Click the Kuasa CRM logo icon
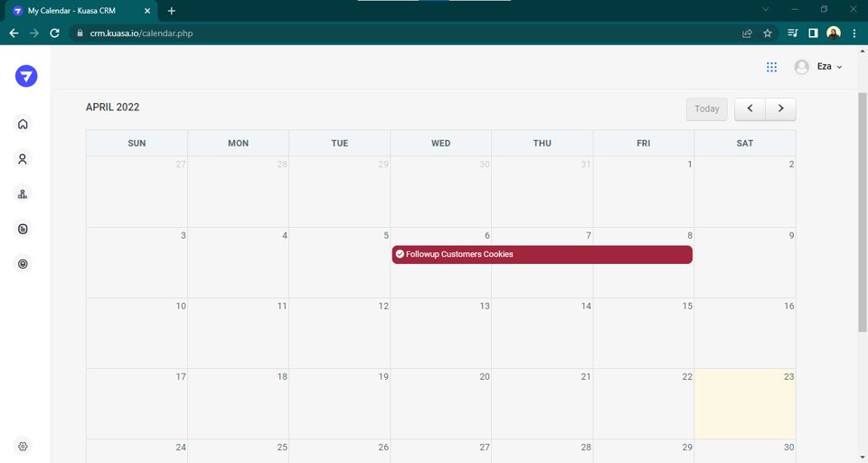This screenshot has height=463, width=868. coord(26,76)
